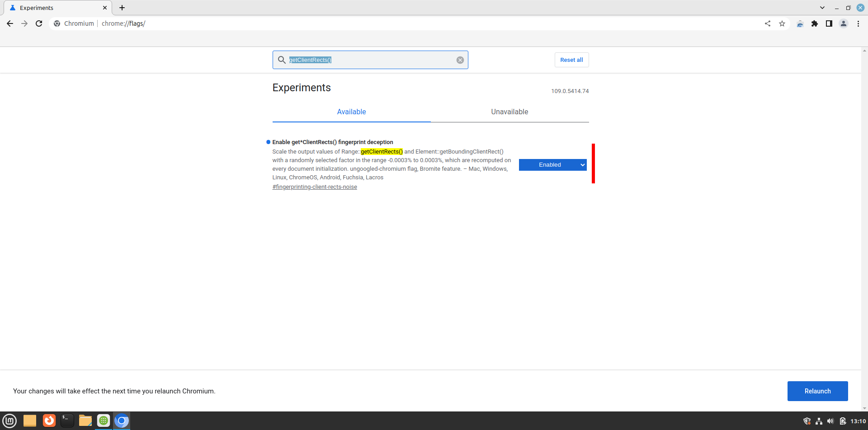The image size is (868, 430).
Task: Clear the flags search box text
Action: pyautogui.click(x=460, y=60)
